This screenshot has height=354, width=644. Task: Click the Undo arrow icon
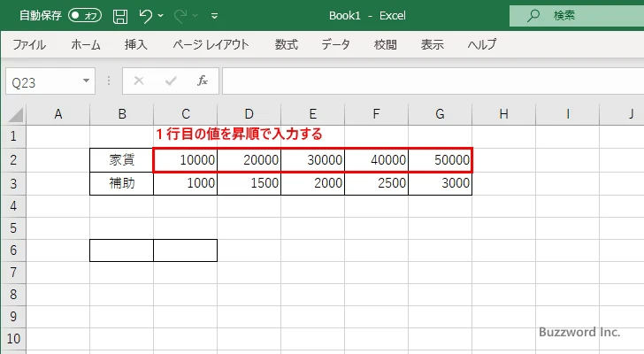pyautogui.click(x=146, y=15)
